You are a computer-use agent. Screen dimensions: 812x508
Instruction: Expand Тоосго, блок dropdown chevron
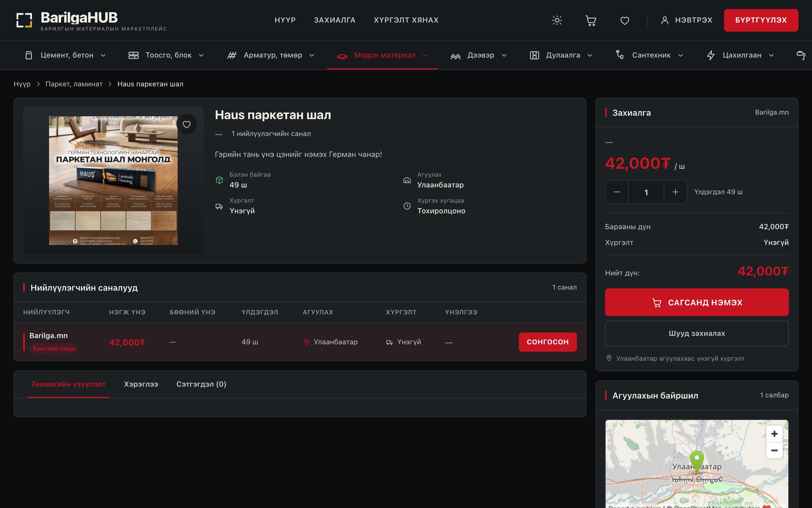coord(201,55)
